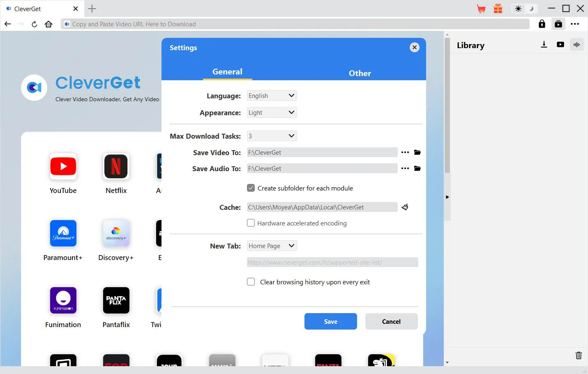This screenshot has width=588, height=374.
Task: Click the Cancel button
Action: tap(391, 321)
